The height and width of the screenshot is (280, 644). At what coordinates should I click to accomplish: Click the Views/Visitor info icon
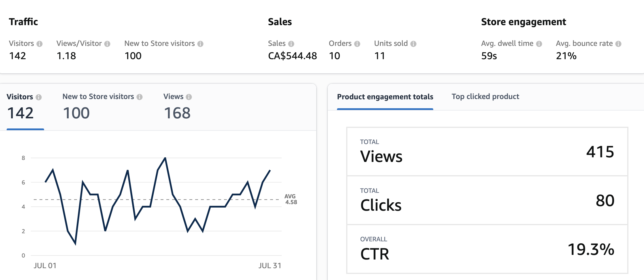tap(107, 44)
